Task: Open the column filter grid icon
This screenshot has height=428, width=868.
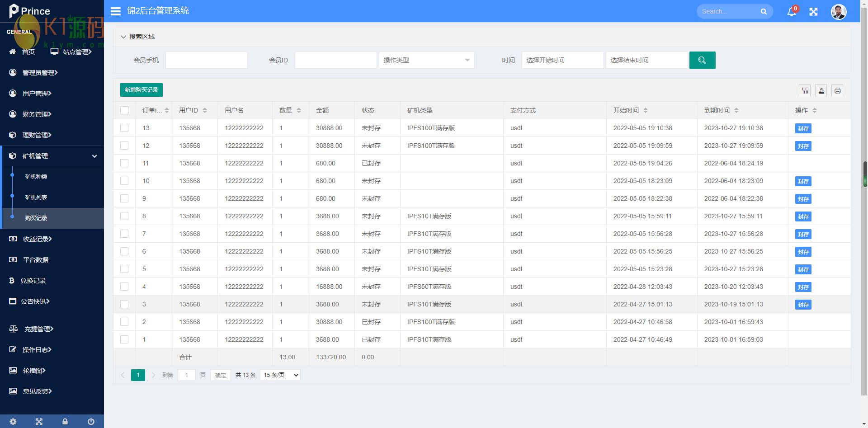Action: tap(805, 91)
